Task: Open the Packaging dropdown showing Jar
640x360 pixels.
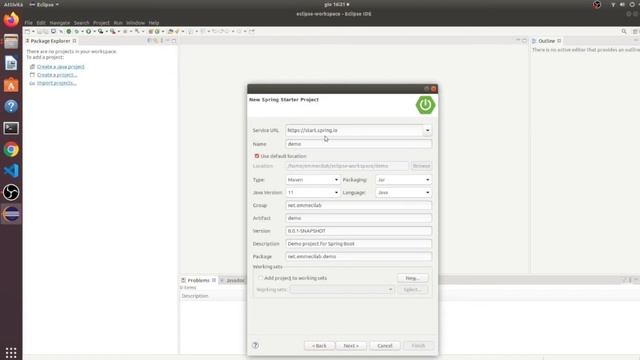Action: coord(403,180)
